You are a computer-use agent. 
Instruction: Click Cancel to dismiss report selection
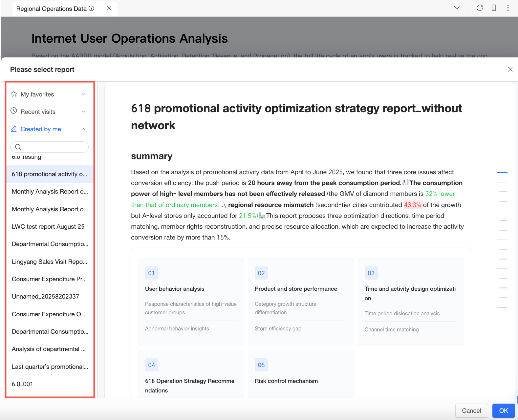coord(471,410)
